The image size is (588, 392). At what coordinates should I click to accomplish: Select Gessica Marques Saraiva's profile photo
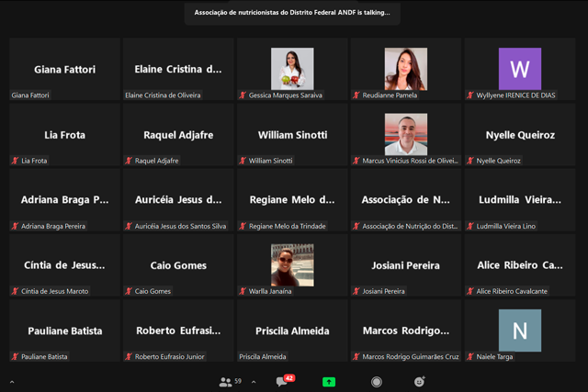click(x=292, y=69)
